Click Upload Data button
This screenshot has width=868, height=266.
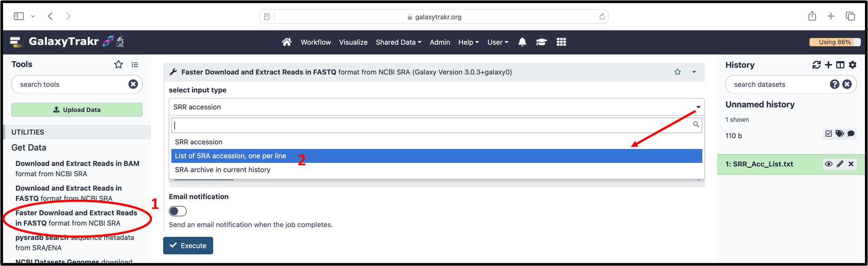tap(77, 110)
